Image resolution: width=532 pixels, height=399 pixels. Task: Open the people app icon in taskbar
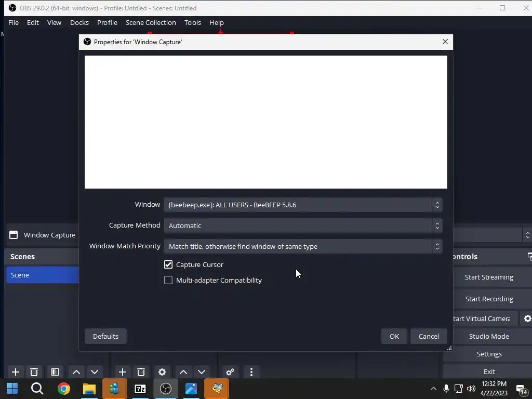tap(115, 389)
